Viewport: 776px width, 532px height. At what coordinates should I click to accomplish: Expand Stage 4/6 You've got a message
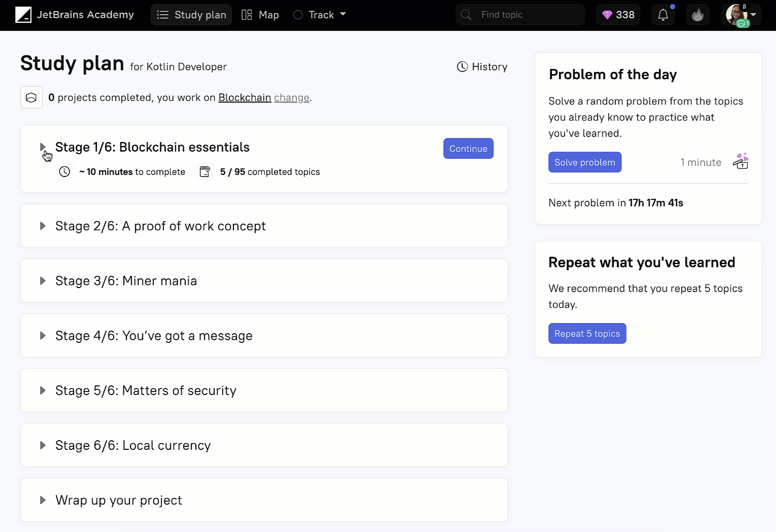[x=43, y=336]
